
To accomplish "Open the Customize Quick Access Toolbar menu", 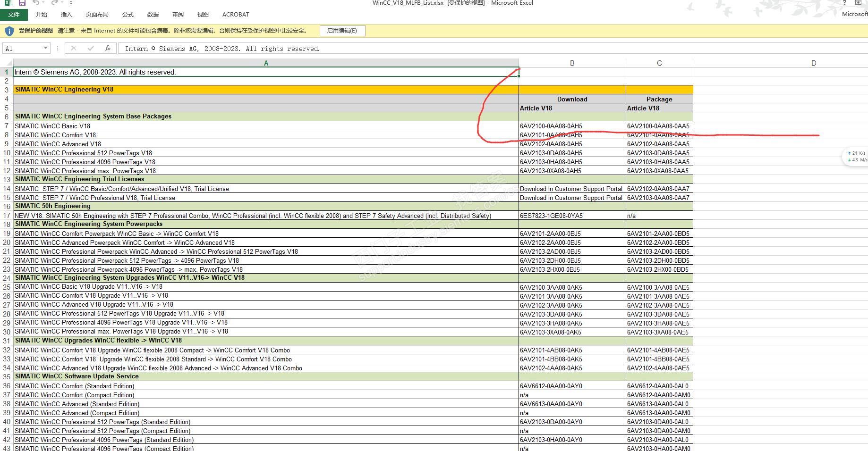I will [71, 3].
